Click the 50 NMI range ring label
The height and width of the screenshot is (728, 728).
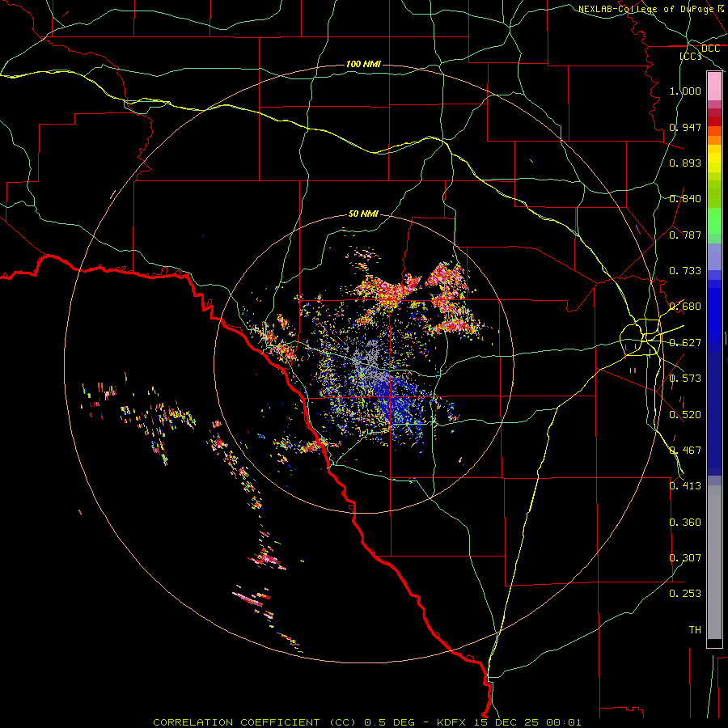click(363, 214)
